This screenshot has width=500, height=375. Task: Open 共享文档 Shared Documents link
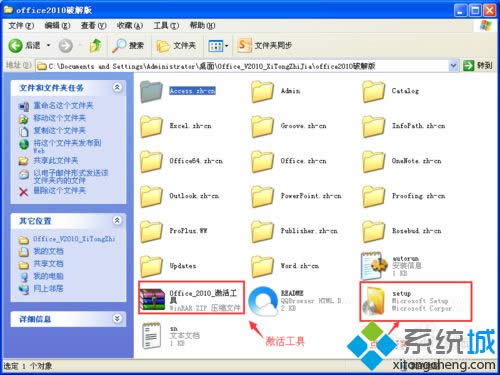click(x=41, y=264)
